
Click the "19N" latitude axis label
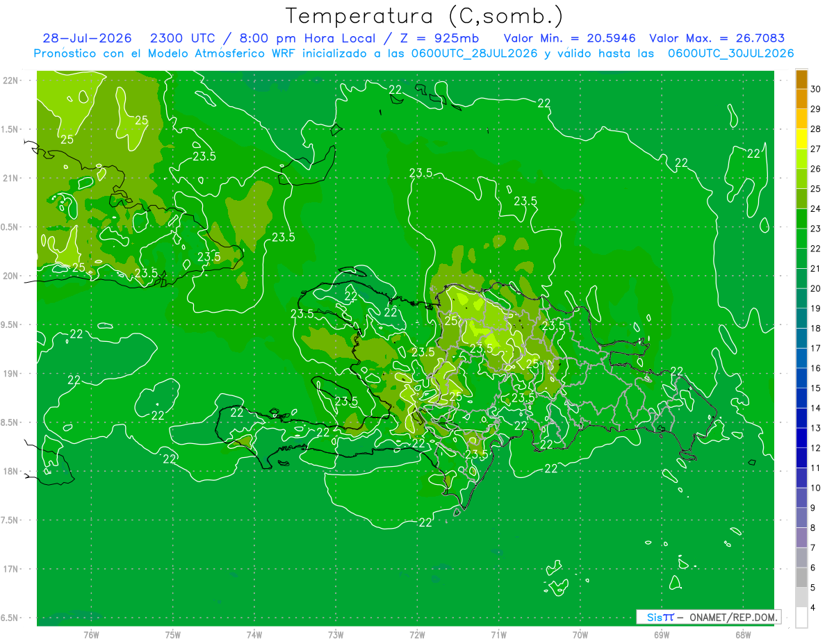point(11,374)
